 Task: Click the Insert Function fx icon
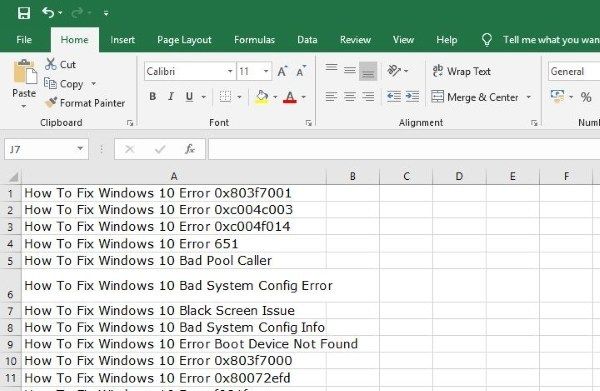(x=190, y=149)
